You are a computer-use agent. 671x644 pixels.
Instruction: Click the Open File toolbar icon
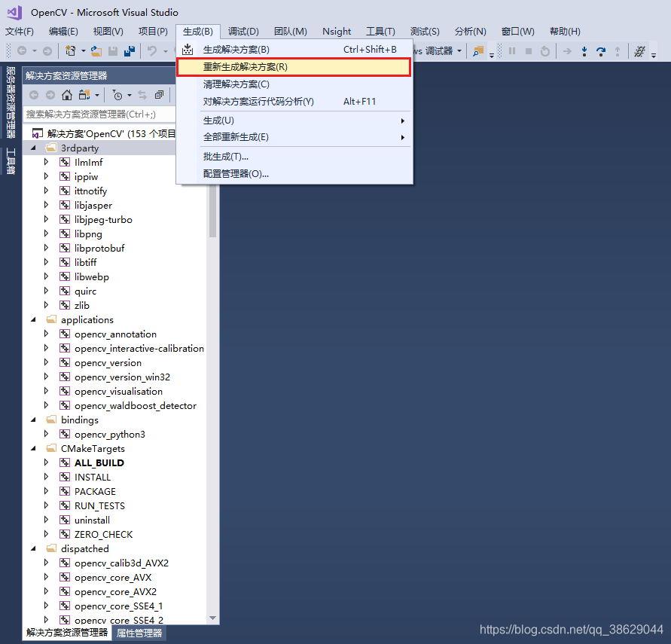point(96,51)
